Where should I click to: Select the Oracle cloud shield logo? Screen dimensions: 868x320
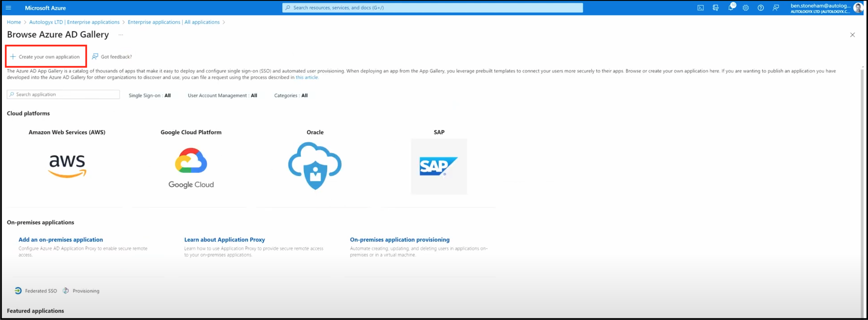coord(315,166)
